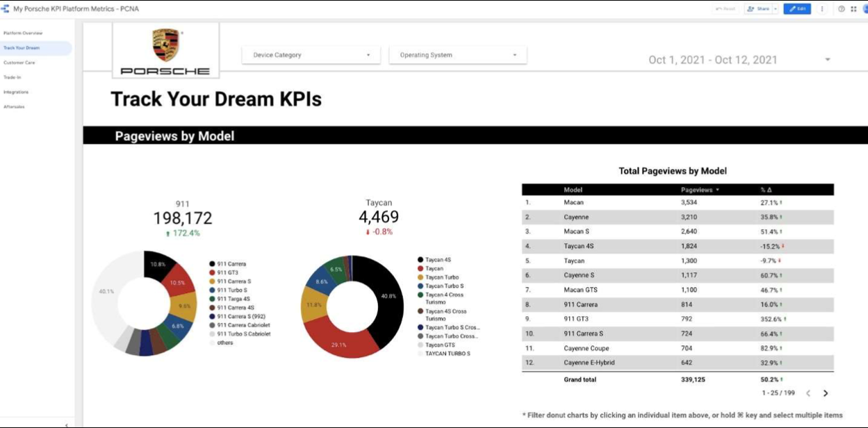The height and width of the screenshot is (428, 868).
Task: Open the date range picker dropdown
Action: tap(827, 60)
